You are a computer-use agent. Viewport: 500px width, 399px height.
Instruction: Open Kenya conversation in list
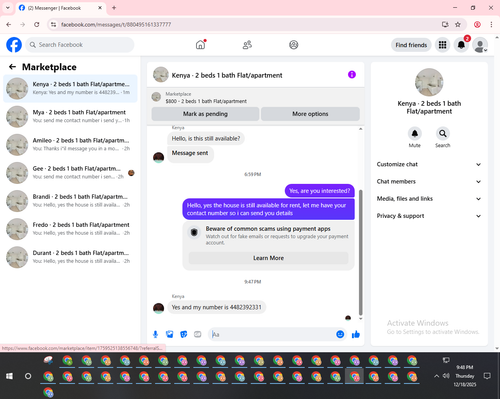click(x=70, y=88)
